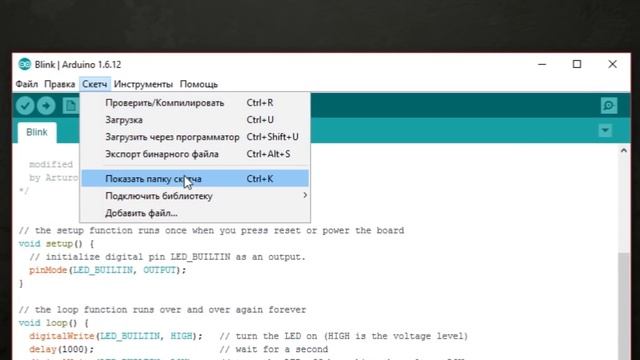Click the editor scroll up arrow
This screenshot has width=640, height=360.
[623, 151]
